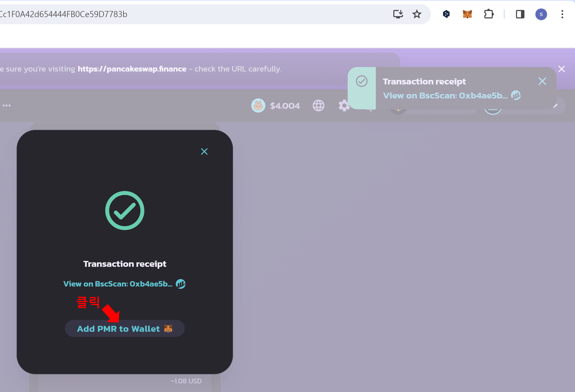575x392 pixels.
Task: Dismiss the Transaction receipt toast notification
Action: 542,81
